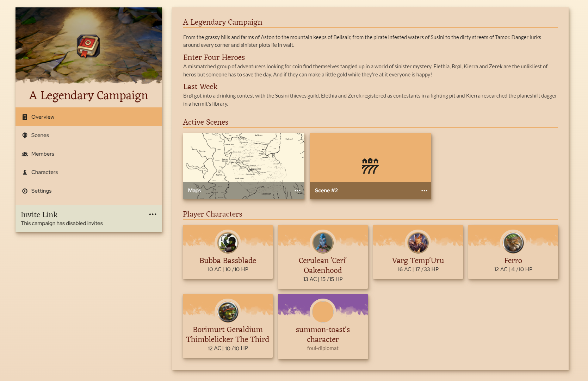The width and height of the screenshot is (588, 381).
Task: Click Bubba Bassblade's portrait avatar
Action: (228, 243)
